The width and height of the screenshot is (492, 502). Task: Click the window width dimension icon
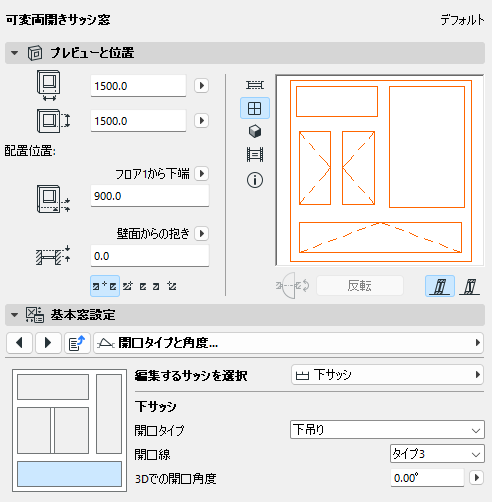[49, 86]
